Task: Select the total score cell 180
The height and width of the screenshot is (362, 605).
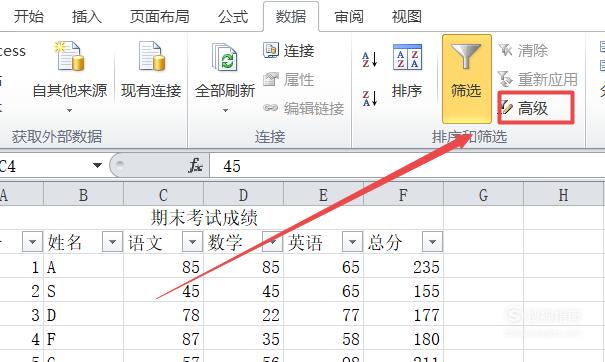Action: tap(403, 338)
